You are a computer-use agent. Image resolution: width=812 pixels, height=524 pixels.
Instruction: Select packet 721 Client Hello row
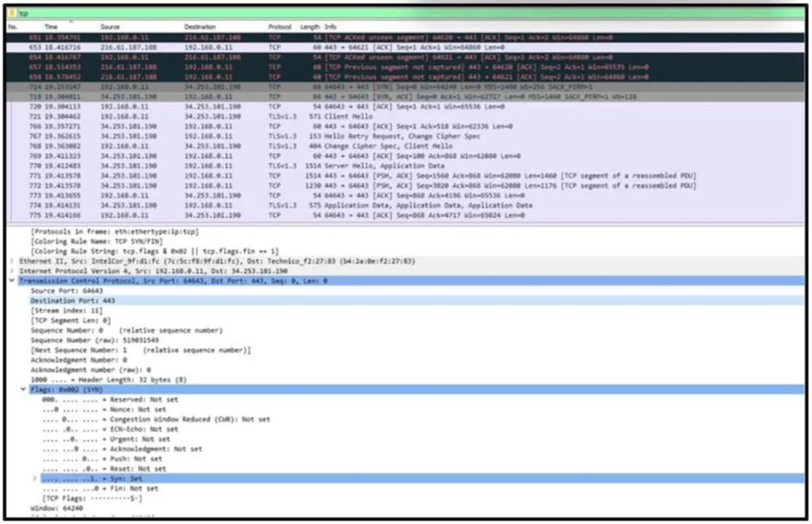[x=406, y=117]
